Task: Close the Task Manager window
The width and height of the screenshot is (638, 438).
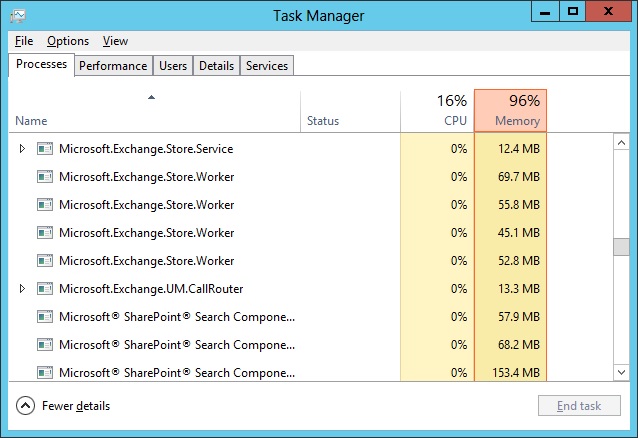Action: 609,12
